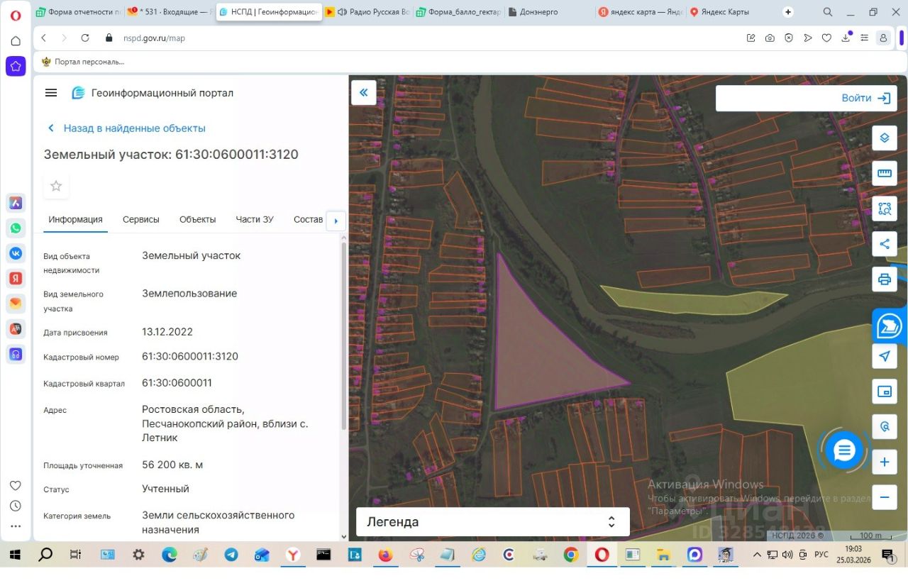Add parcel to favorites with star
The image size is (908, 588).
click(56, 186)
